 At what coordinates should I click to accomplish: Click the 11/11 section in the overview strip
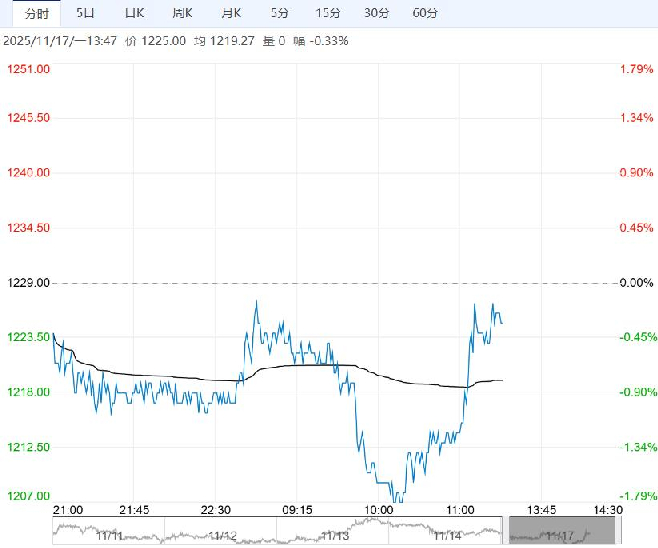click(x=108, y=533)
